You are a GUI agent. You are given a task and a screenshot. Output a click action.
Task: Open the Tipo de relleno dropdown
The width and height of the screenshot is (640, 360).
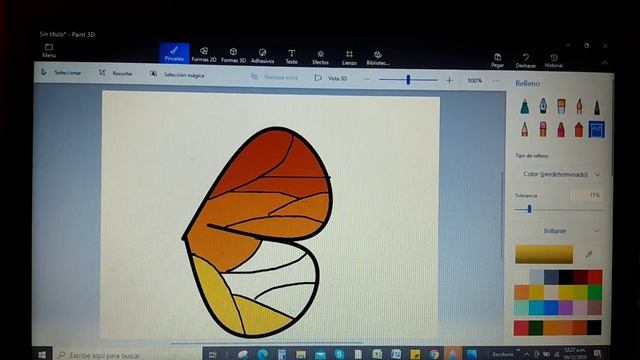(561, 174)
